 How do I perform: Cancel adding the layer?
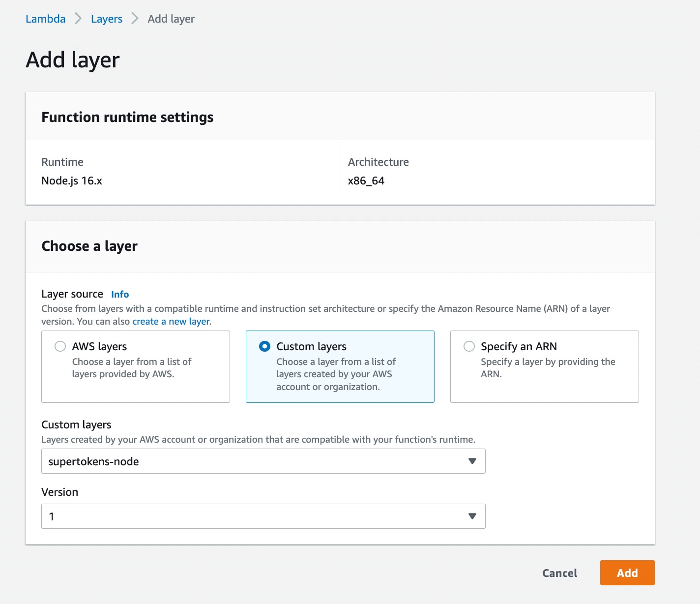pos(559,573)
